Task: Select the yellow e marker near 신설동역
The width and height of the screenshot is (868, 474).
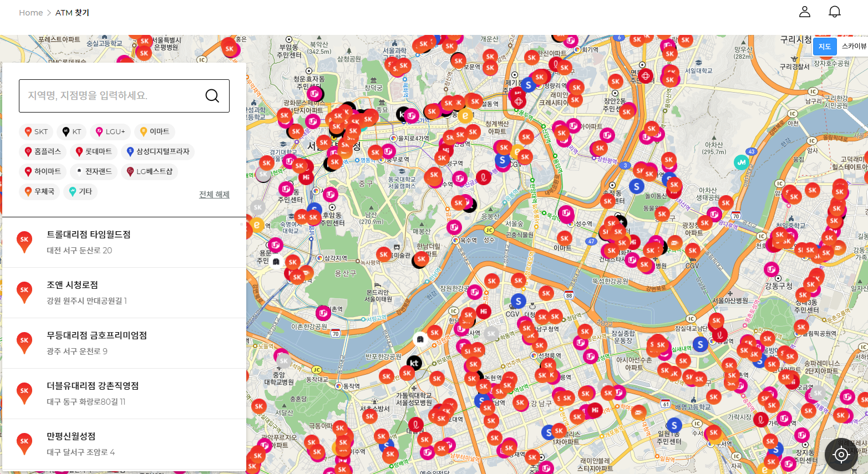Action: click(465, 116)
